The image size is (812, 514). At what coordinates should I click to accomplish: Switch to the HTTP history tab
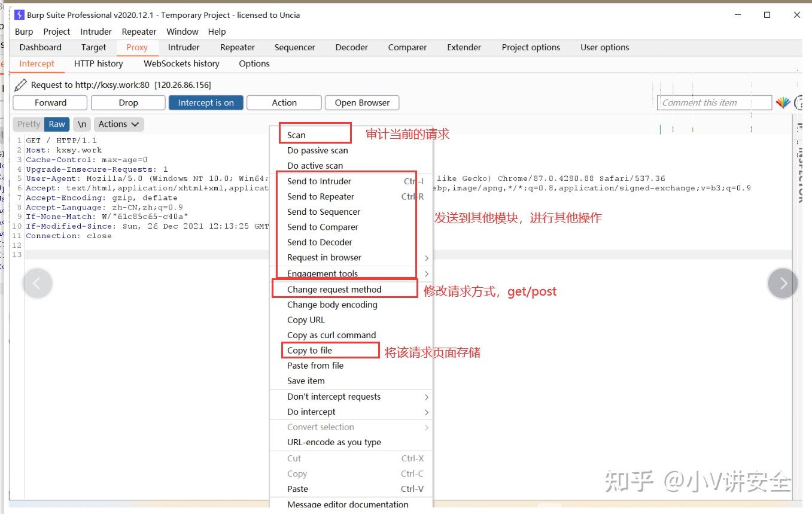click(x=98, y=63)
